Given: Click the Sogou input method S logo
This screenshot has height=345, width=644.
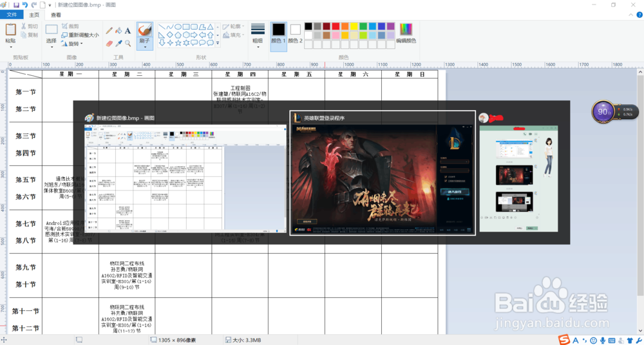Looking at the screenshot, I should click(x=565, y=340).
